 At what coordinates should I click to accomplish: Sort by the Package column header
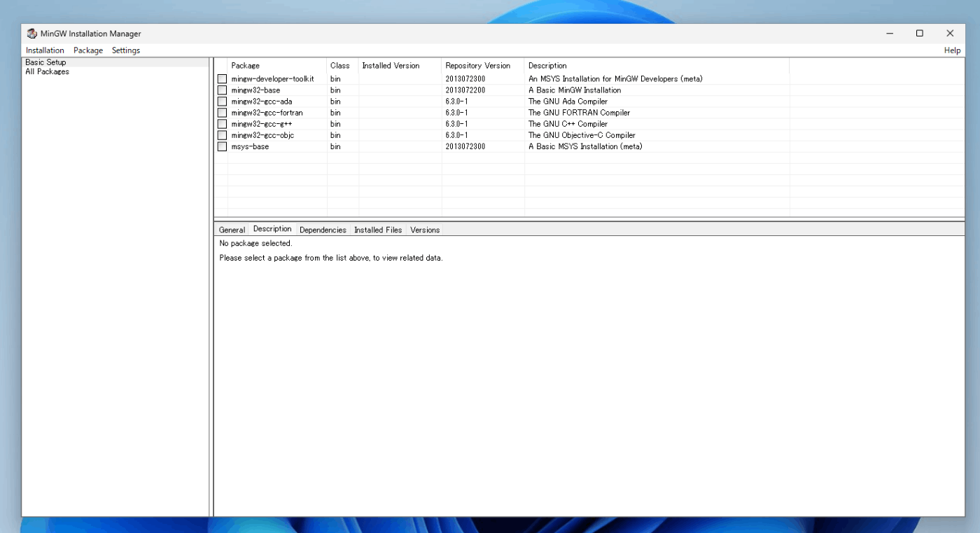coord(277,66)
